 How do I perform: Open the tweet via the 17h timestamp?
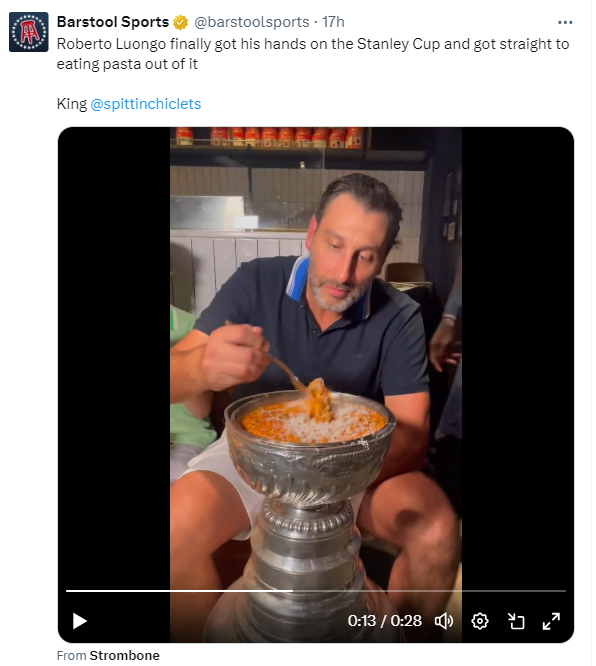click(x=333, y=22)
